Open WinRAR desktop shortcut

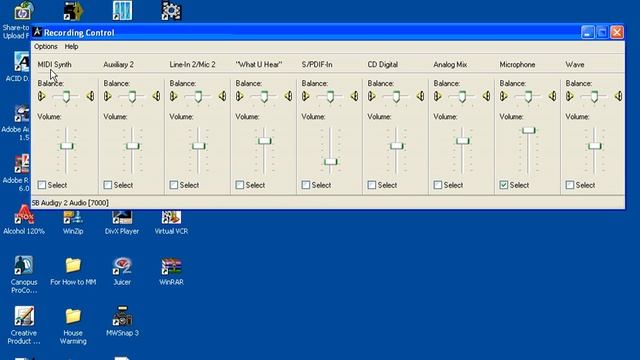pos(171,271)
